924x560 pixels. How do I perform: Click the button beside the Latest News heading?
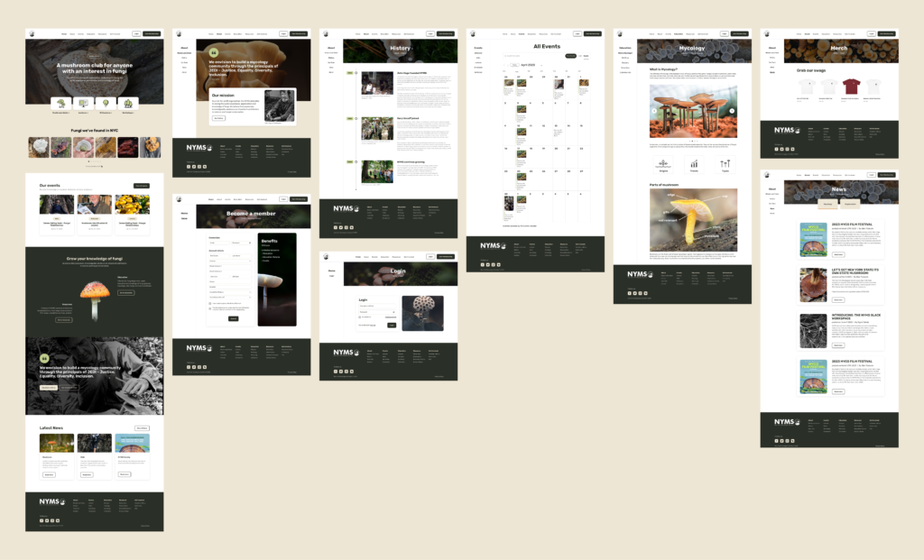[142, 428]
